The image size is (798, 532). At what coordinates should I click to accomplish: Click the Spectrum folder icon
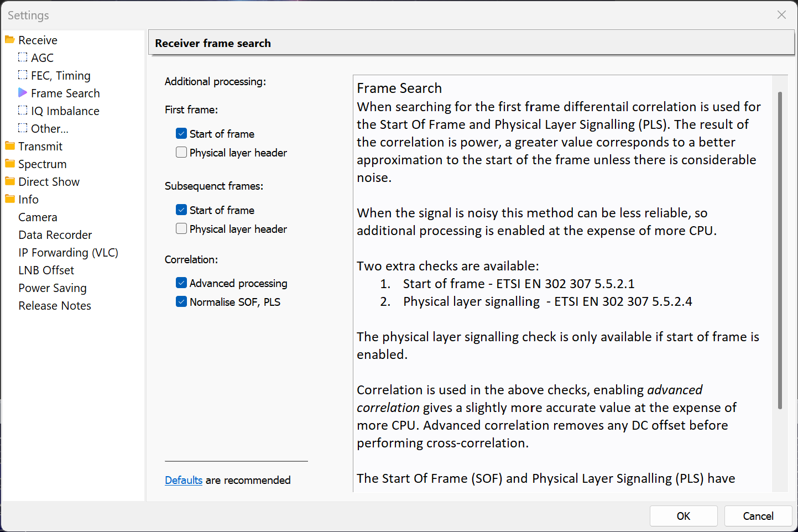coord(10,164)
